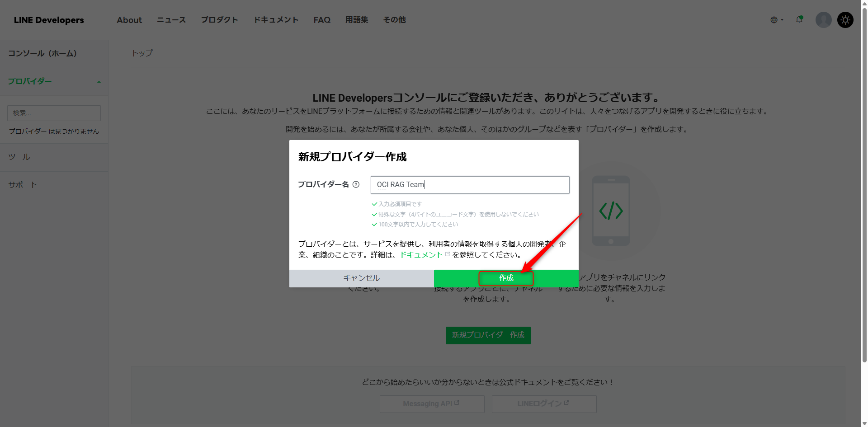Open the About menu item
Image resolution: width=868 pixels, height=427 pixels.
[x=129, y=20]
